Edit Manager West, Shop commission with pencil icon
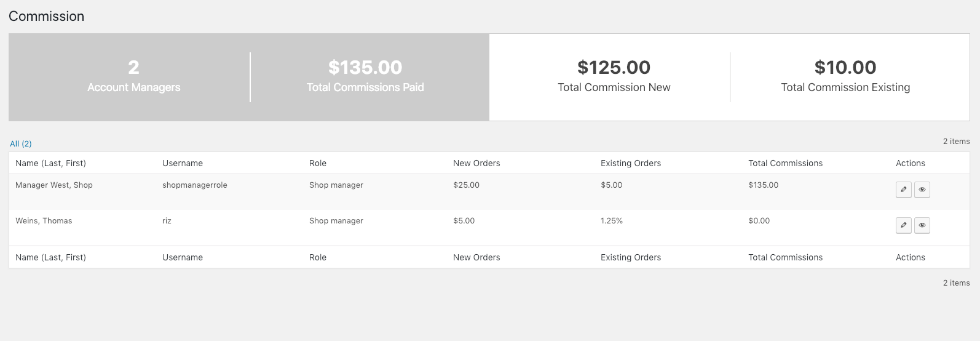The width and height of the screenshot is (980, 341). pos(903,190)
